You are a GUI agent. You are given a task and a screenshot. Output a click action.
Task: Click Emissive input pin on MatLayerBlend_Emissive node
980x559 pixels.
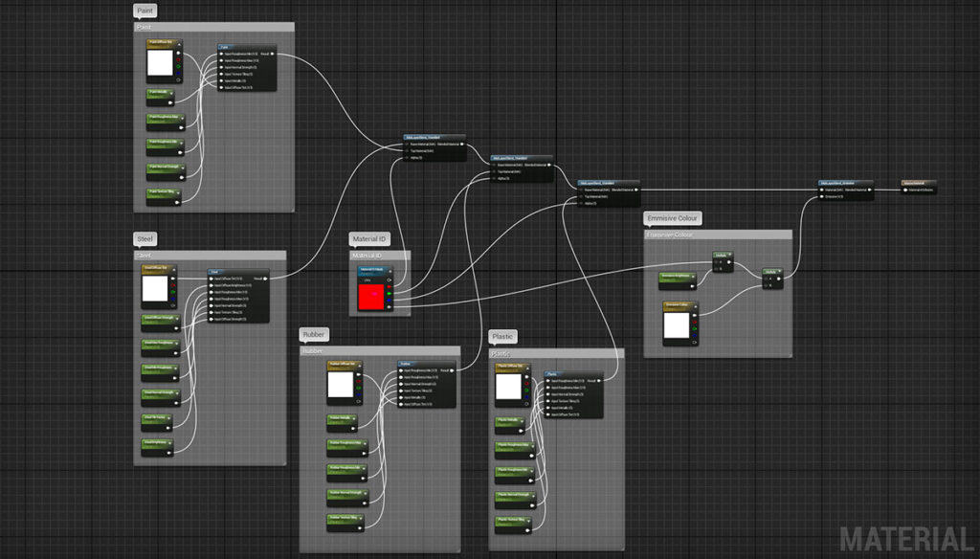coord(822,196)
